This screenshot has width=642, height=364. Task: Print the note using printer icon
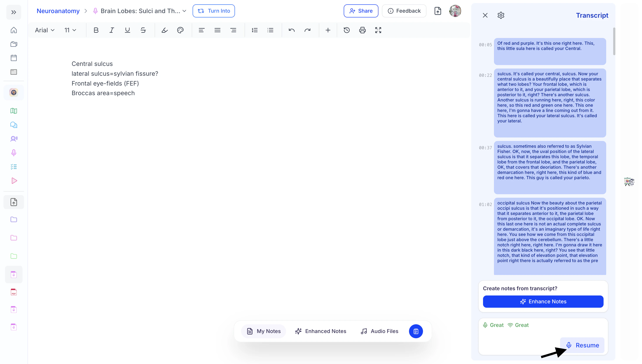pyautogui.click(x=362, y=30)
